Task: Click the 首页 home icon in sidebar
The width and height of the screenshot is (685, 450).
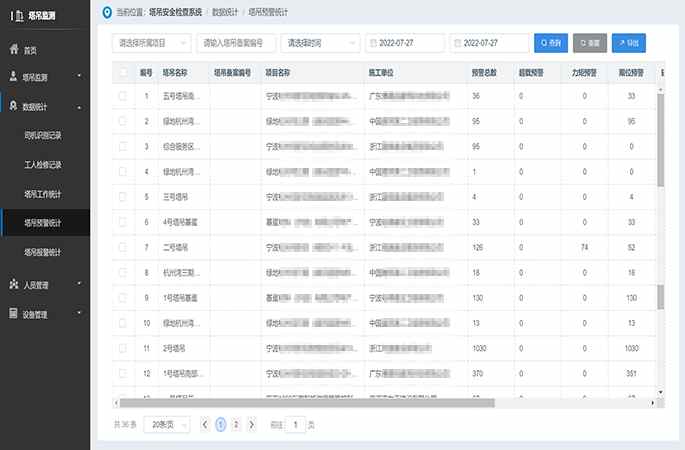Action: 13,49
